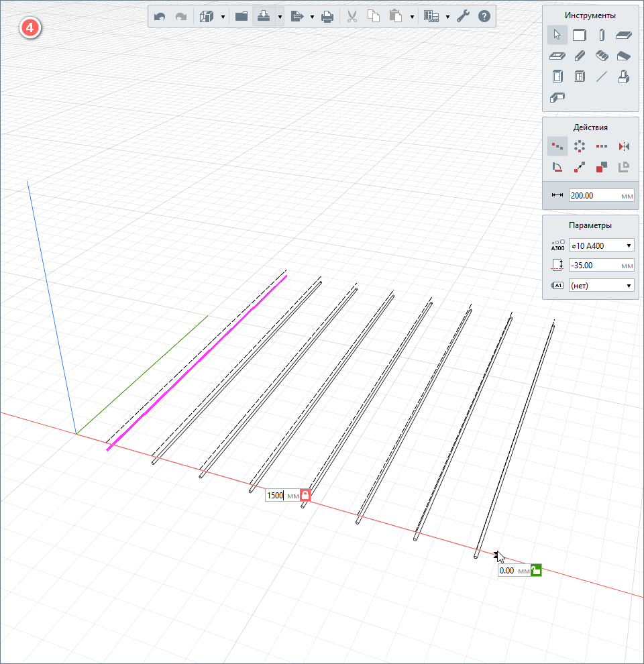
Task: Toggle the green lock beside 0.00 mm
Action: (536, 570)
